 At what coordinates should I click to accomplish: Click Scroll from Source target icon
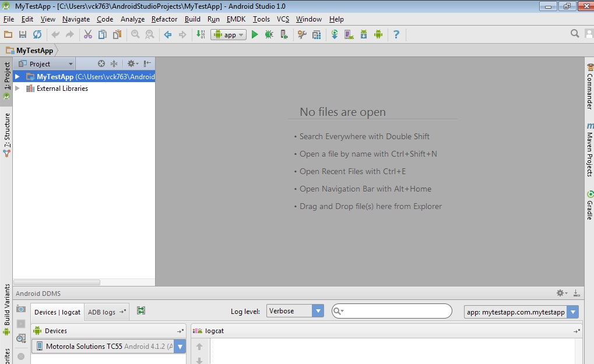pyautogui.click(x=101, y=63)
